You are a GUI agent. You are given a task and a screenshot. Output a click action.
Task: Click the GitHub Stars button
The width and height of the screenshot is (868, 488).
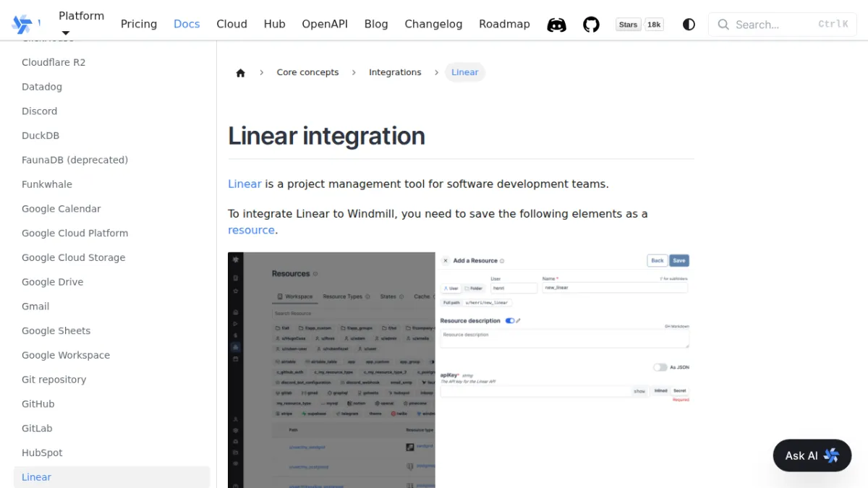click(629, 25)
